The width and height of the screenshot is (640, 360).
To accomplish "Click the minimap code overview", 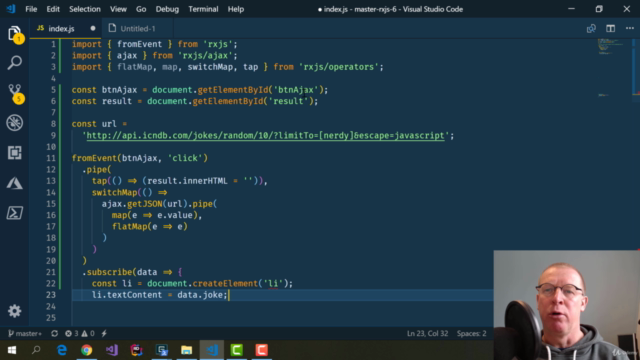I will tap(612, 67).
